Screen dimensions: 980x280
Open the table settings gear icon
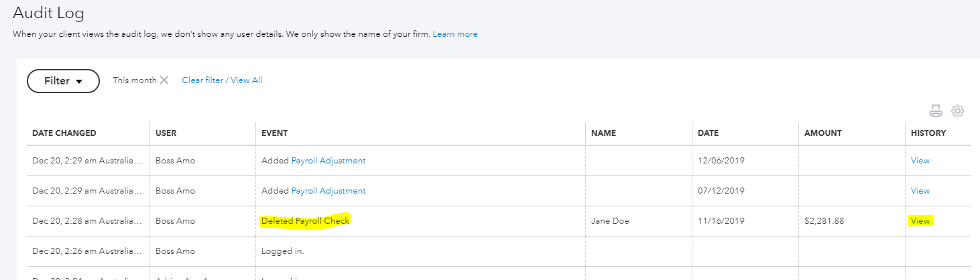pos(958,111)
